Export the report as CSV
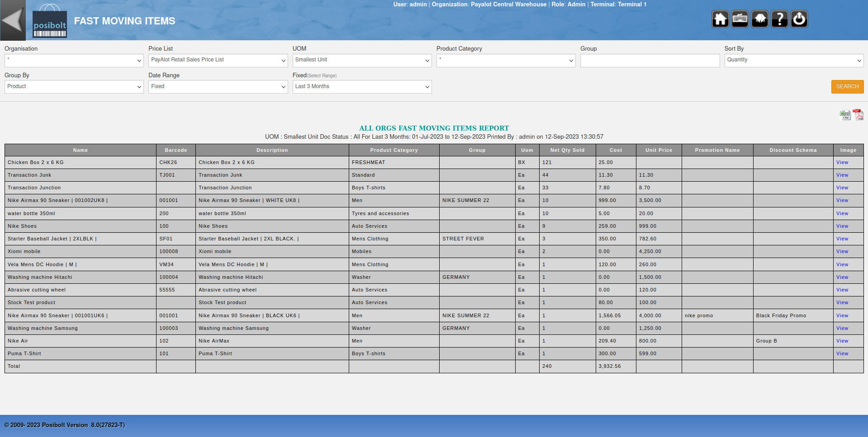 tap(845, 115)
